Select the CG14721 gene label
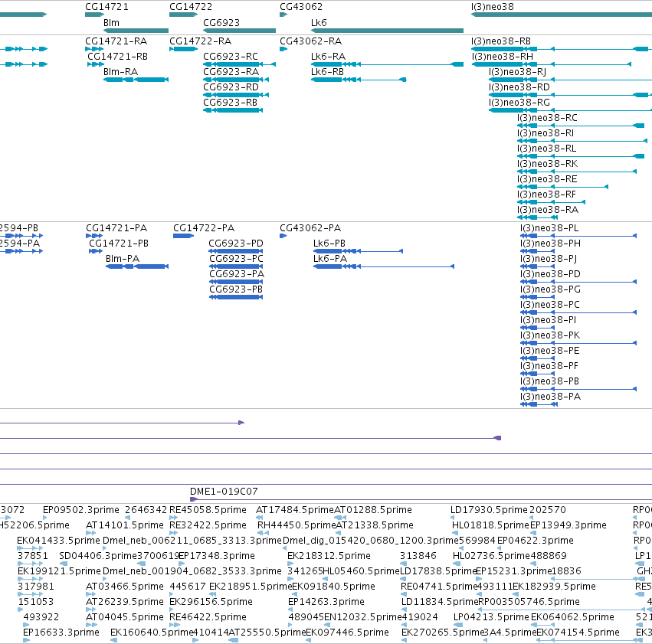Viewport: 652px width, 644px height. tap(106, 7)
